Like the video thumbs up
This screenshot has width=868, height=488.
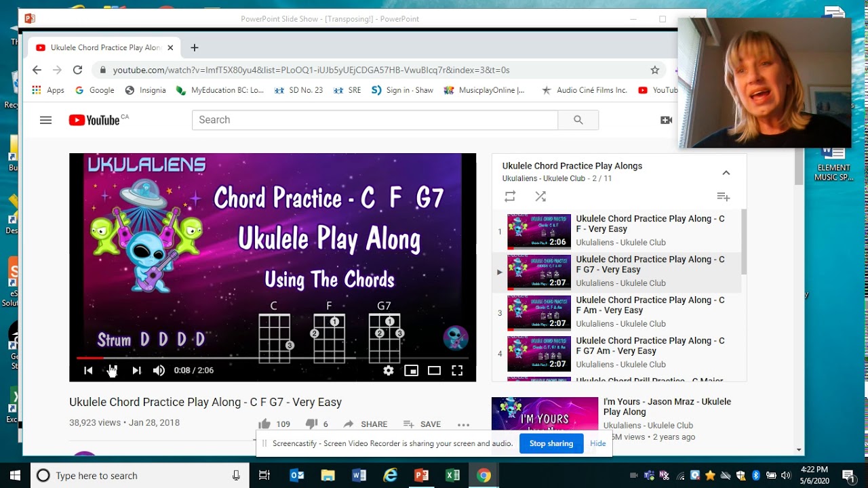pos(264,424)
